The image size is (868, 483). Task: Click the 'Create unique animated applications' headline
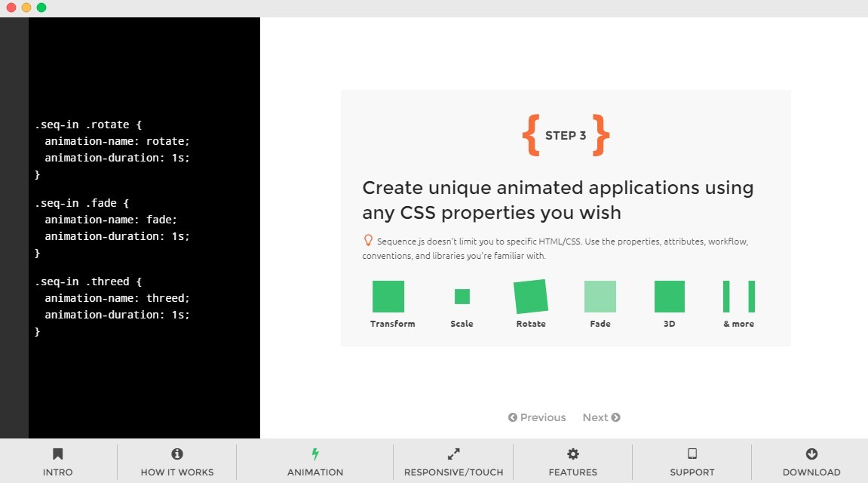pos(557,200)
